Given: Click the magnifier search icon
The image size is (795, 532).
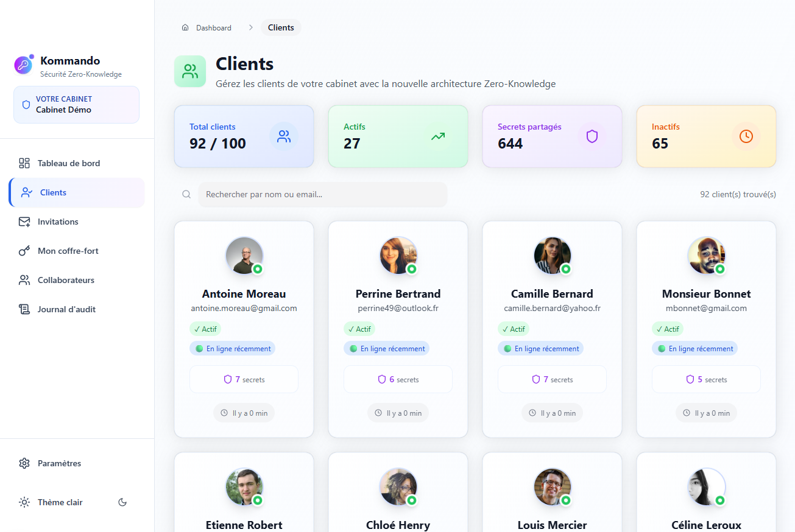Looking at the screenshot, I should click(x=186, y=195).
